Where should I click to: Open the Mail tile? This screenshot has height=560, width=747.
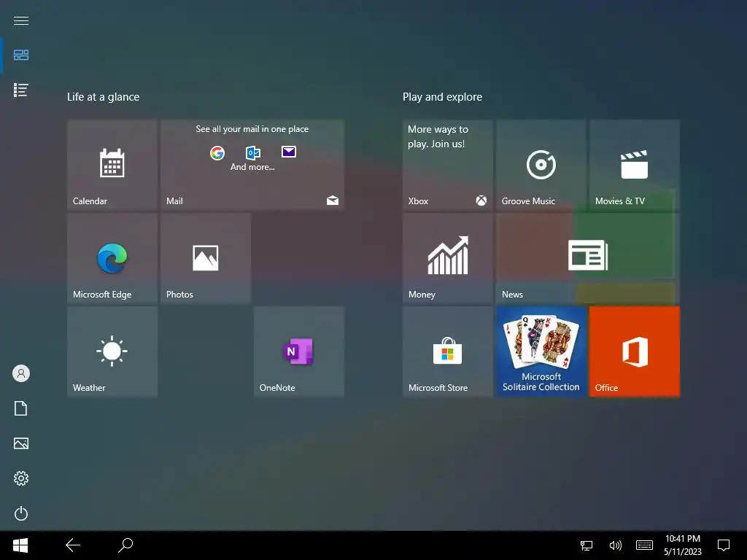click(x=252, y=164)
